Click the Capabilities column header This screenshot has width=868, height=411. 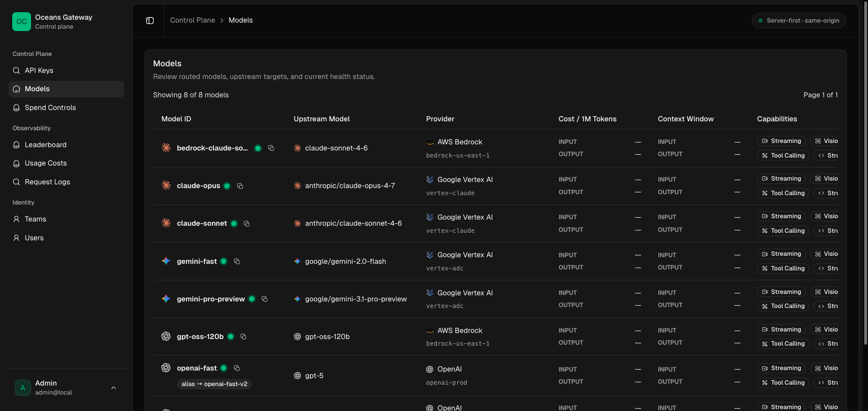coord(777,119)
